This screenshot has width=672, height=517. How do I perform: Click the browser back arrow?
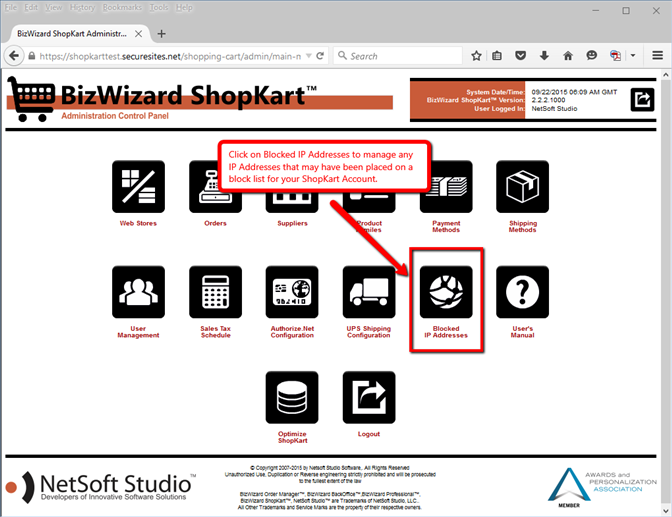[14, 56]
